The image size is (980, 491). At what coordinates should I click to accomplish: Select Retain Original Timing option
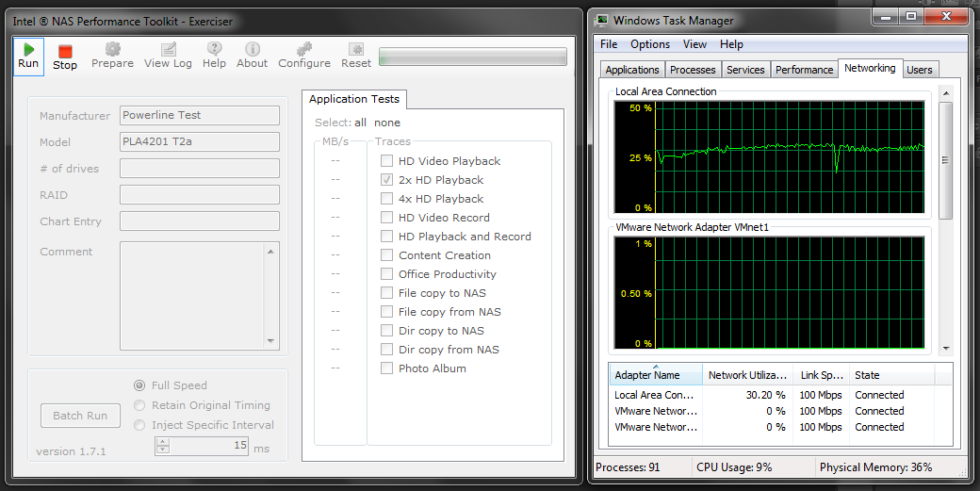(x=140, y=405)
